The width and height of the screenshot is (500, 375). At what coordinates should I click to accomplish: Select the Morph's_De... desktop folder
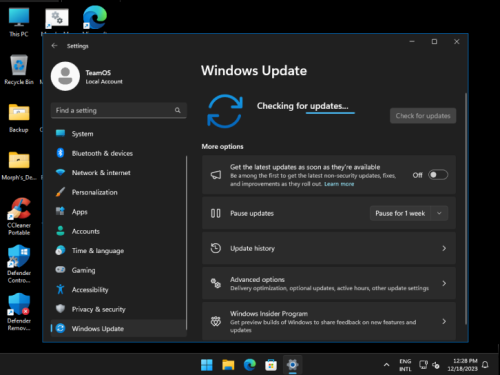pos(19,166)
